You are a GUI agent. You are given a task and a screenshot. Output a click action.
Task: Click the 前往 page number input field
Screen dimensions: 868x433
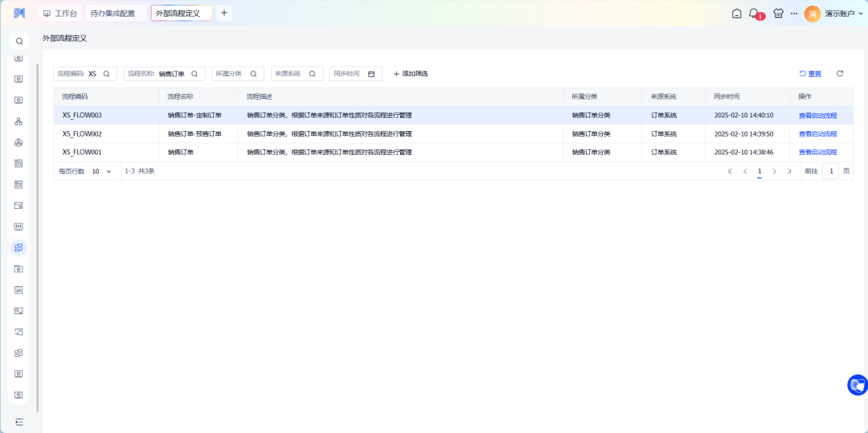[830, 171]
